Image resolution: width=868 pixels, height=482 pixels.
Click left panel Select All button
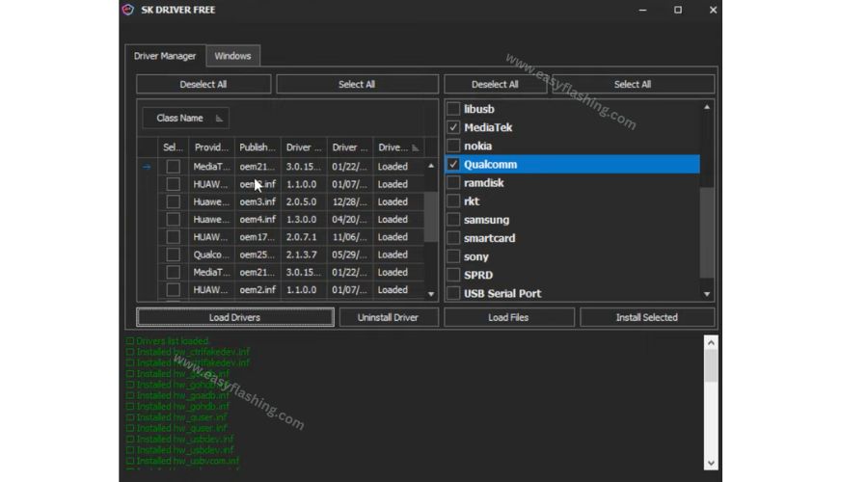pos(357,84)
